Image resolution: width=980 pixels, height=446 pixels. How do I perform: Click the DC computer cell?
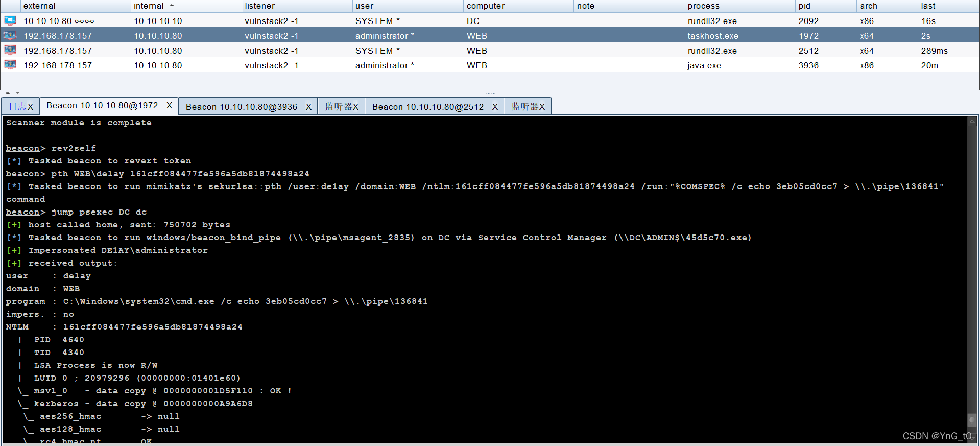click(473, 21)
